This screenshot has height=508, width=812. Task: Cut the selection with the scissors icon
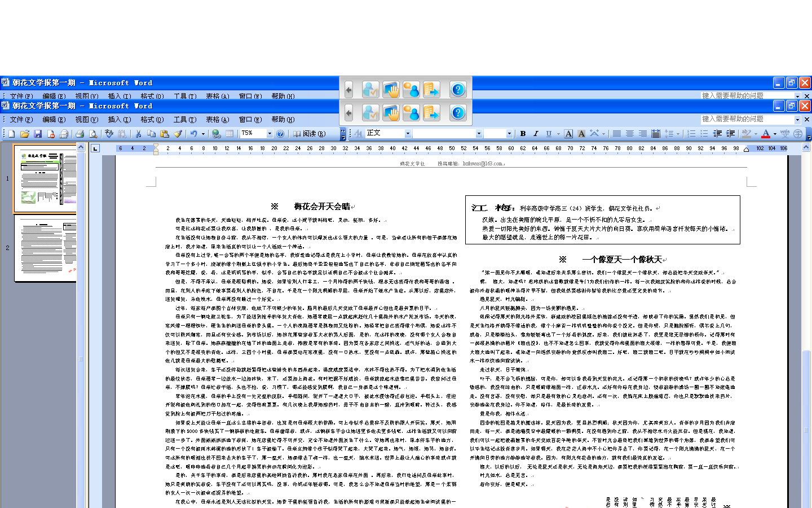click(138, 134)
